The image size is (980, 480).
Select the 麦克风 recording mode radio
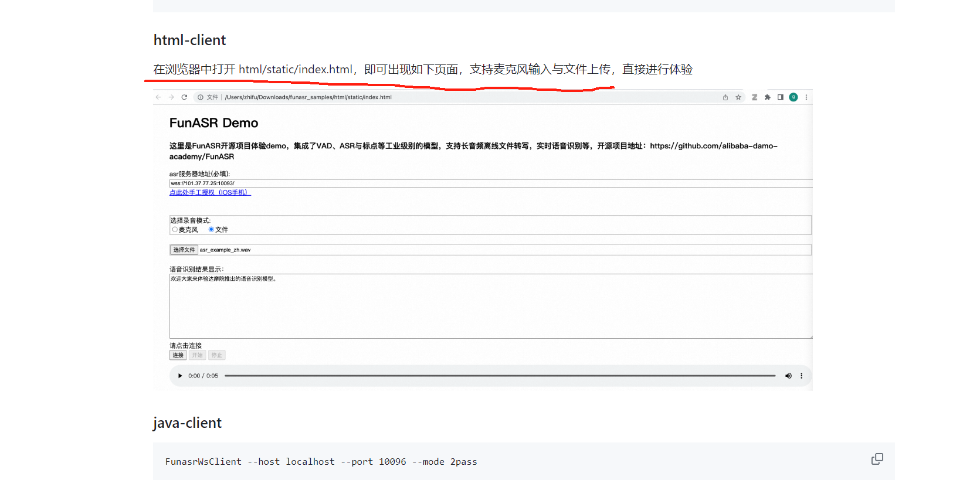pos(175,230)
